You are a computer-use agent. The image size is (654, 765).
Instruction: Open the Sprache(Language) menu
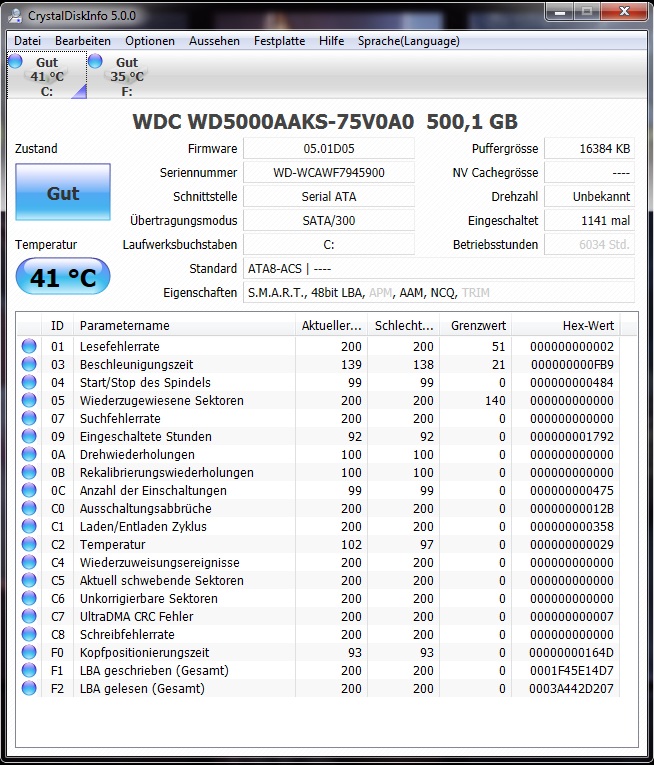(409, 41)
